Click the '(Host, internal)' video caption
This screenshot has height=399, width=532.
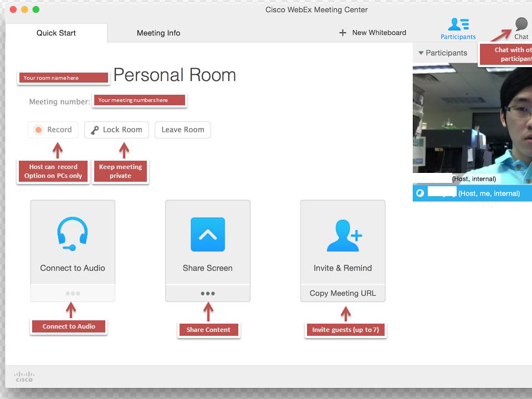[474, 179]
